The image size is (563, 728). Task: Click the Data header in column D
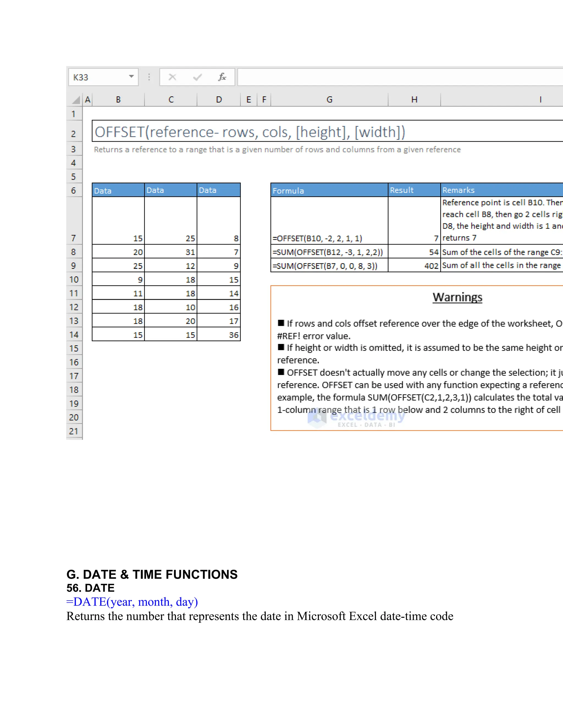click(x=219, y=190)
